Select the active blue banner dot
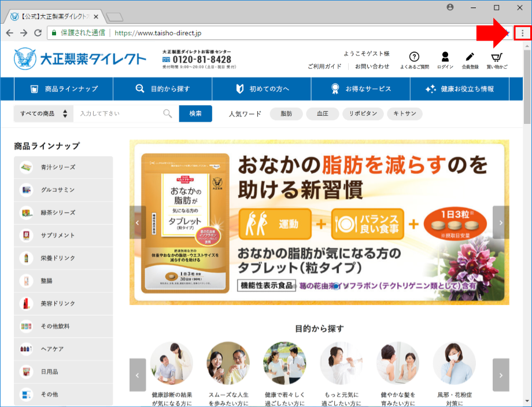The width and height of the screenshot is (532, 407). tap(336, 287)
